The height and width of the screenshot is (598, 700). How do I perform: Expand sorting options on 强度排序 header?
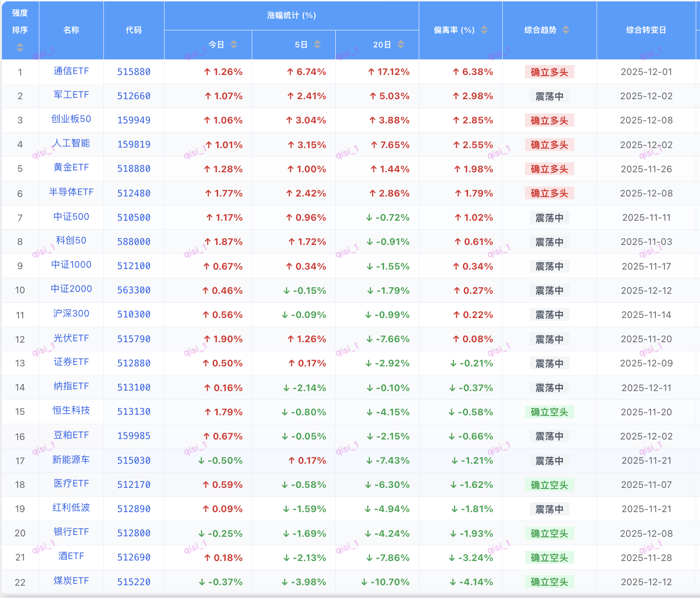(19, 47)
